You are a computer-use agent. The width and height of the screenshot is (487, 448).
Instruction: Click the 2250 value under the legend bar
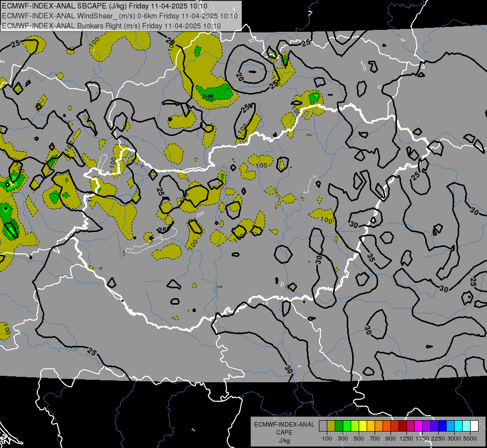pyautogui.click(x=438, y=439)
